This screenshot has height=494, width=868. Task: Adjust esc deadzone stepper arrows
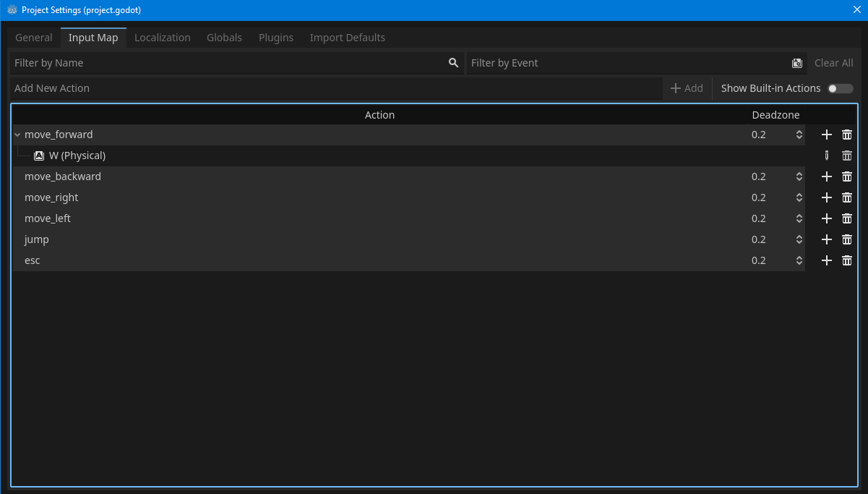tap(799, 260)
